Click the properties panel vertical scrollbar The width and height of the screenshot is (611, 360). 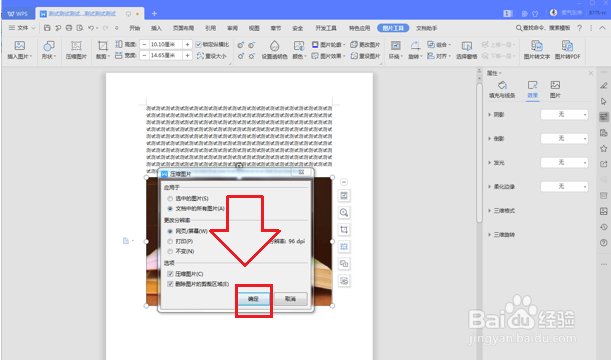[479, 152]
